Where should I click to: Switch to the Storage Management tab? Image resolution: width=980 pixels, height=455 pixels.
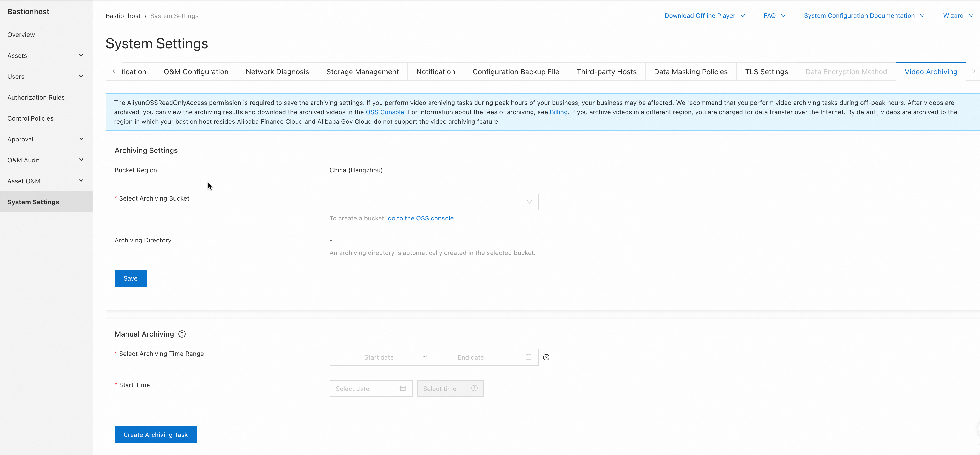tap(362, 72)
